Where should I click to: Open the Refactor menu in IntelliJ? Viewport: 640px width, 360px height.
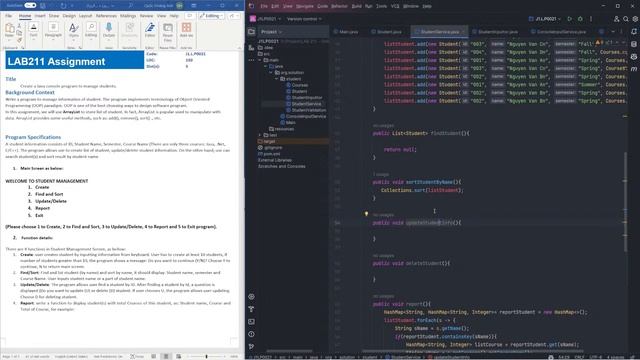[339, 6]
